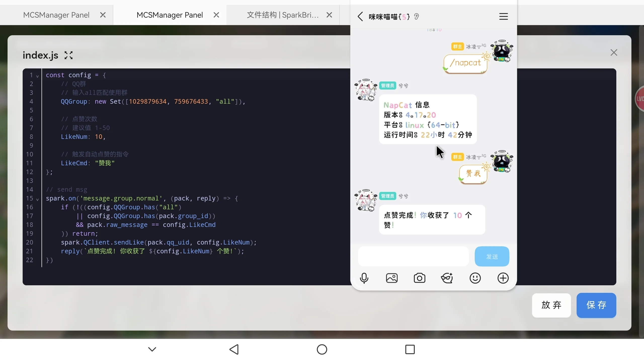Tap the 兮兮 admin avatar beside NapCat 信息
The width and height of the screenshot is (644, 360).
pyautogui.click(x=366, y=90)
